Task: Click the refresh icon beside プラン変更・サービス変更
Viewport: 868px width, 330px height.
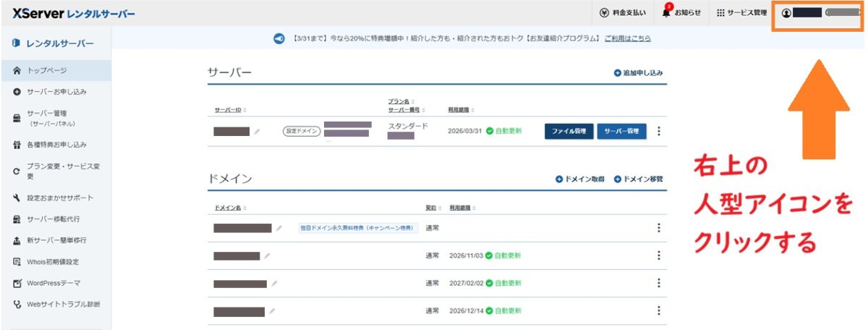Action: coord(17,172)
